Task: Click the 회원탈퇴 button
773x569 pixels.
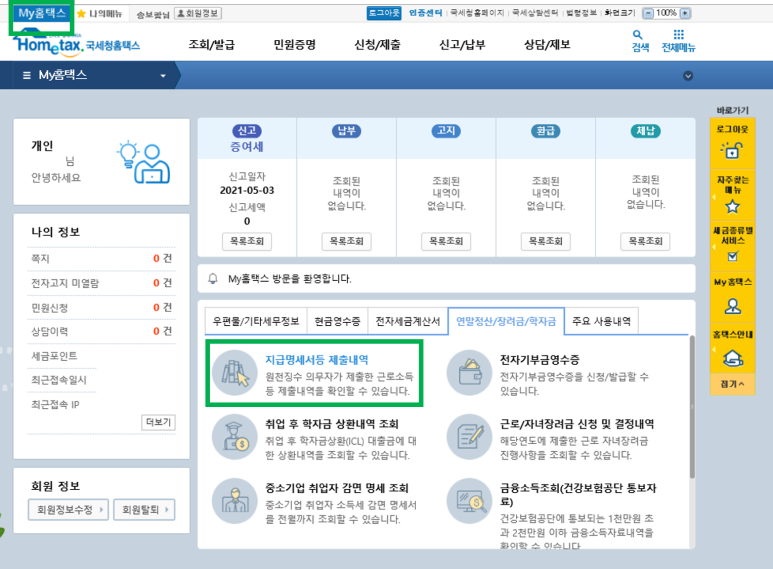Action: [x=144, y=509]
